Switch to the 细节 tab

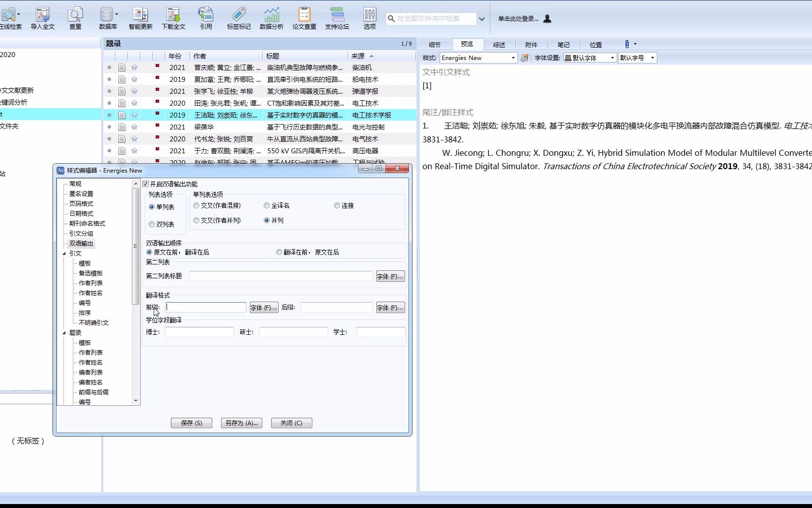pos(435,45)
